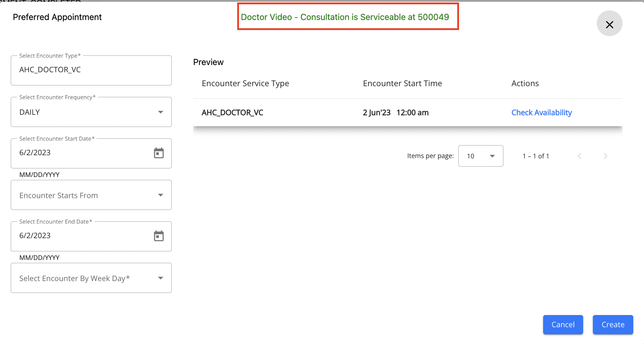
Task: Click the Encounter End Date text field
Action: point(82,236)
